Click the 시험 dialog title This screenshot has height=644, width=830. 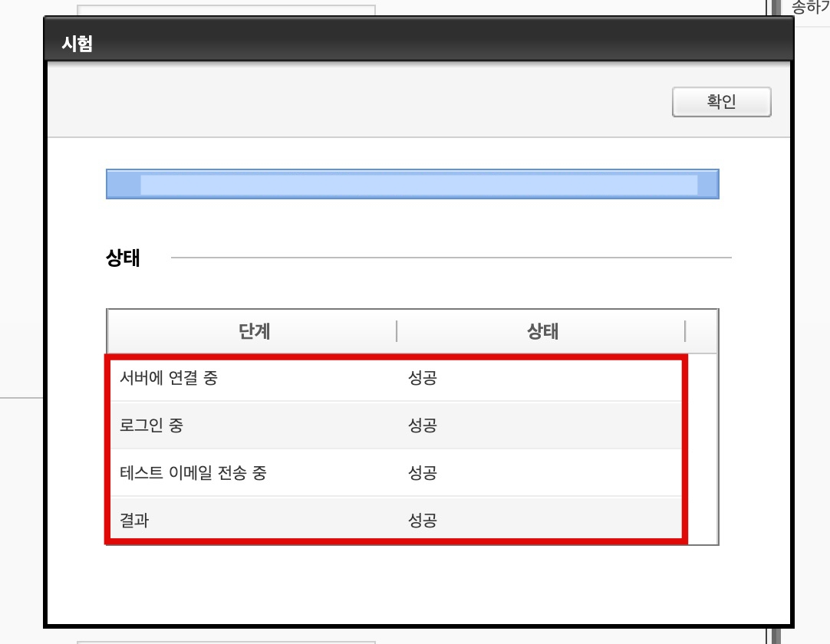coord(77,43)
